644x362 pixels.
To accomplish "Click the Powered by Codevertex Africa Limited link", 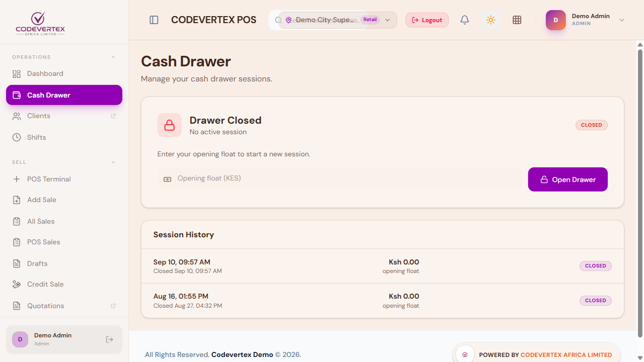I will coord(536,354).
